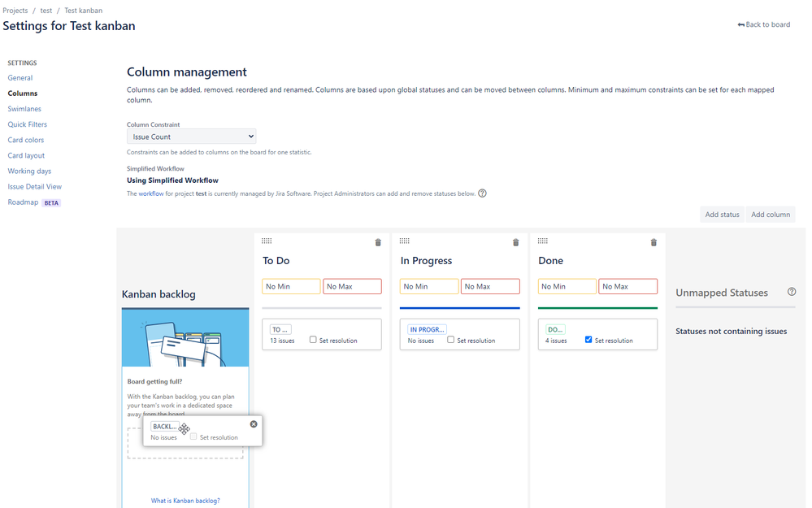Rename the Done column title

click(550, 260)
